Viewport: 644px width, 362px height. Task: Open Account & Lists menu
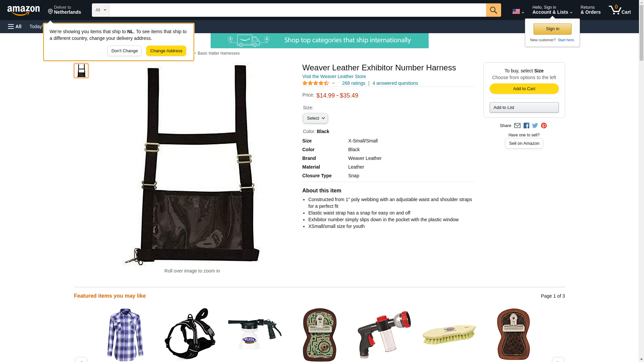tap(552, 10)
